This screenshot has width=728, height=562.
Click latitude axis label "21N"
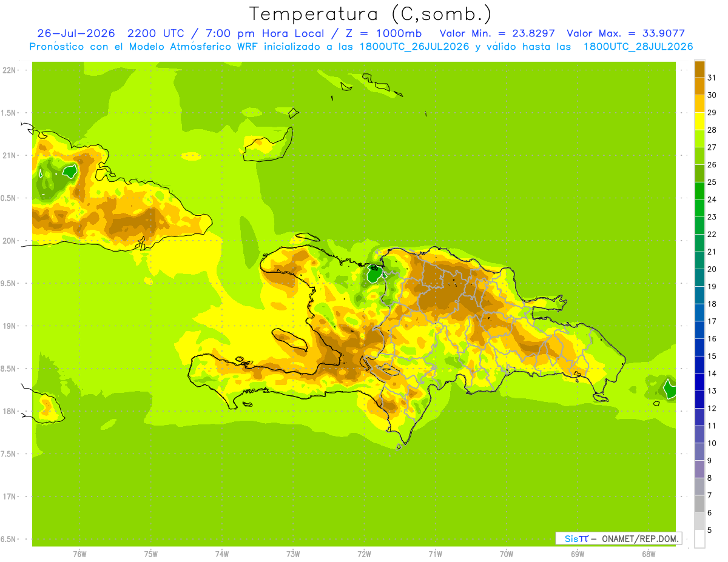point(9,155)
